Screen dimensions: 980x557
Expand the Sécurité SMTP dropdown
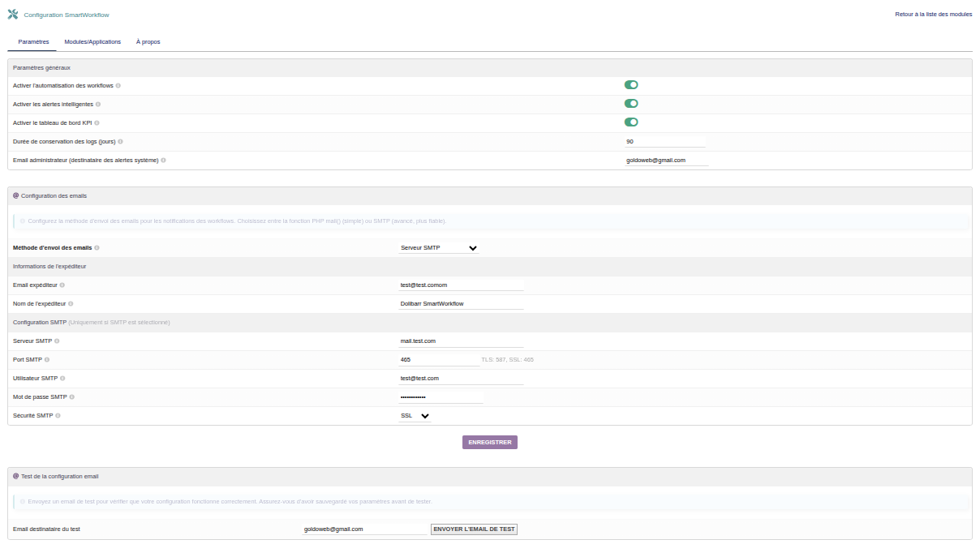415,416
